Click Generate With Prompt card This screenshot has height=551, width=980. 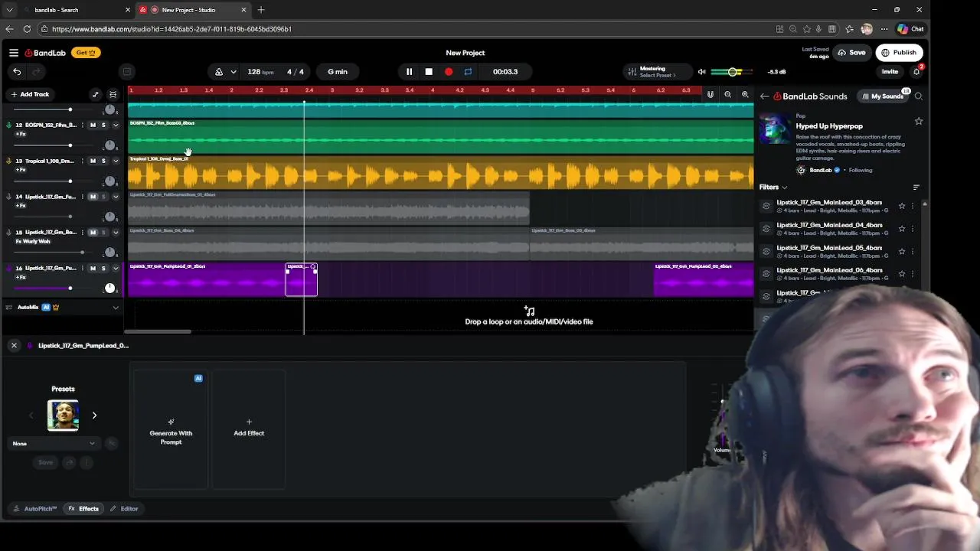171,429
